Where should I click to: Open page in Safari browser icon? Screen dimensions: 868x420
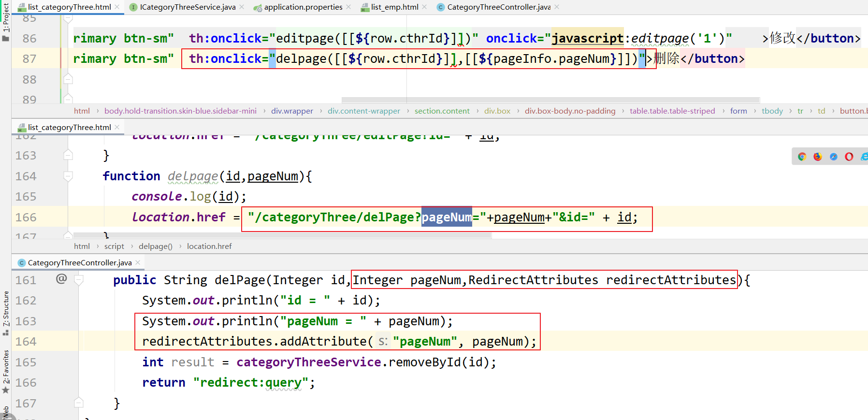[834, 157]
